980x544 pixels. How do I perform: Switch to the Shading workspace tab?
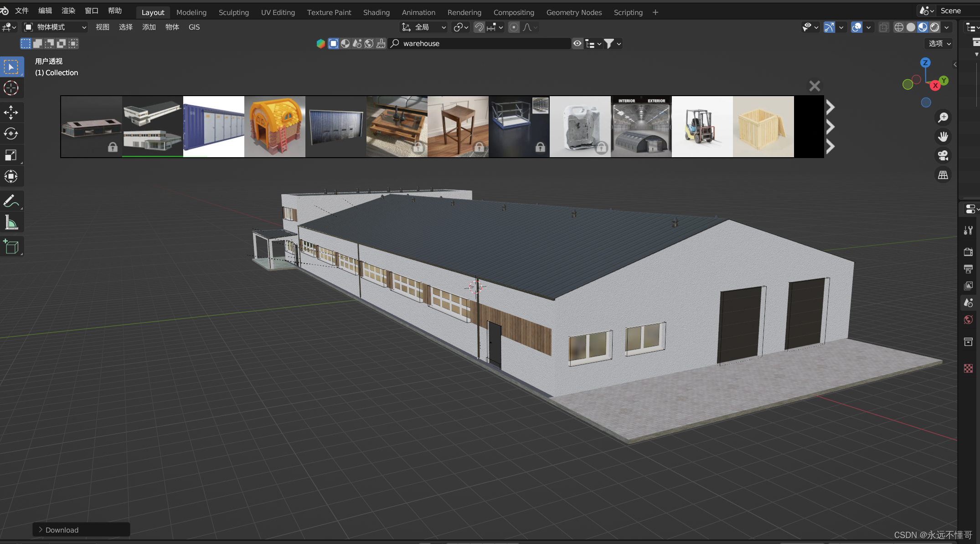(x=376, y=12)
